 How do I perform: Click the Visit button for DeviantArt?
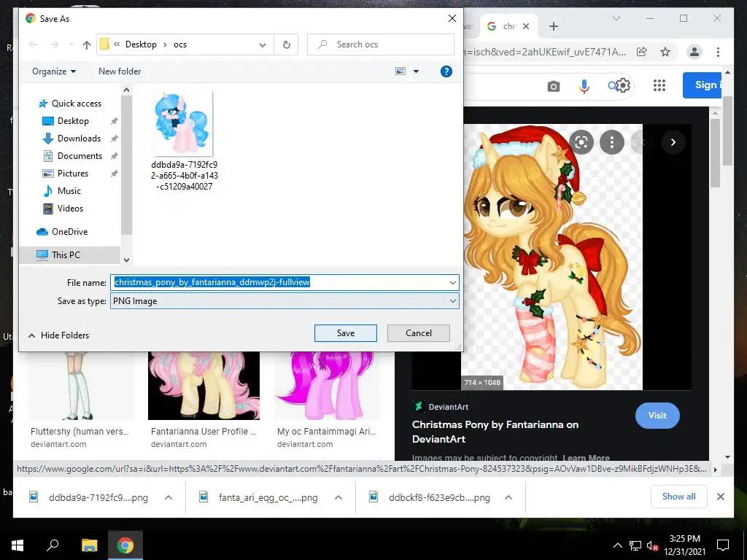[x=657, y=415]
